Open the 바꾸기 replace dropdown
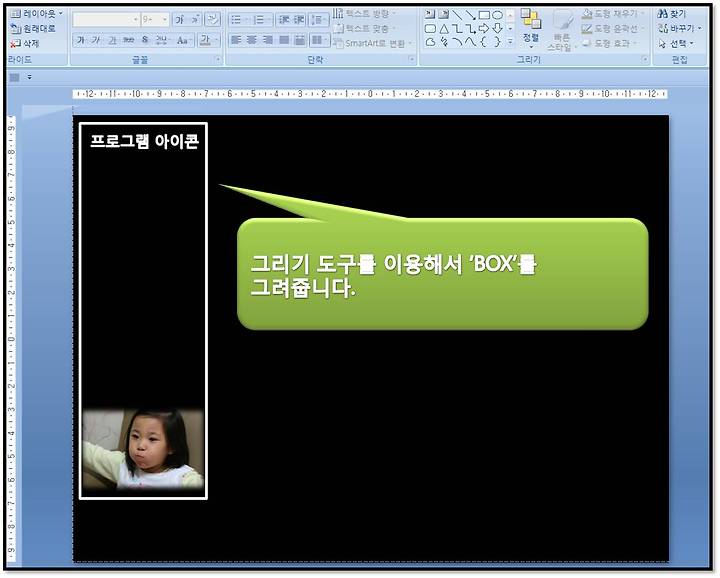 [x=679, y=28]
